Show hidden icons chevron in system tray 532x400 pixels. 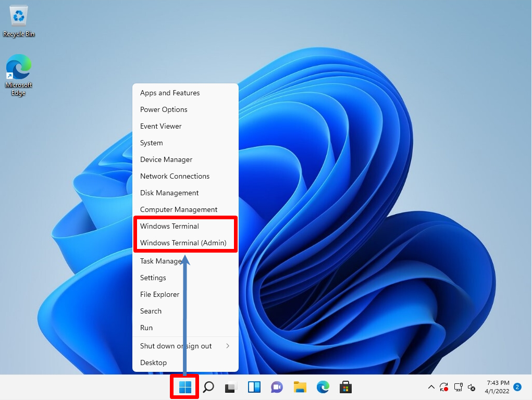point(431,387)
